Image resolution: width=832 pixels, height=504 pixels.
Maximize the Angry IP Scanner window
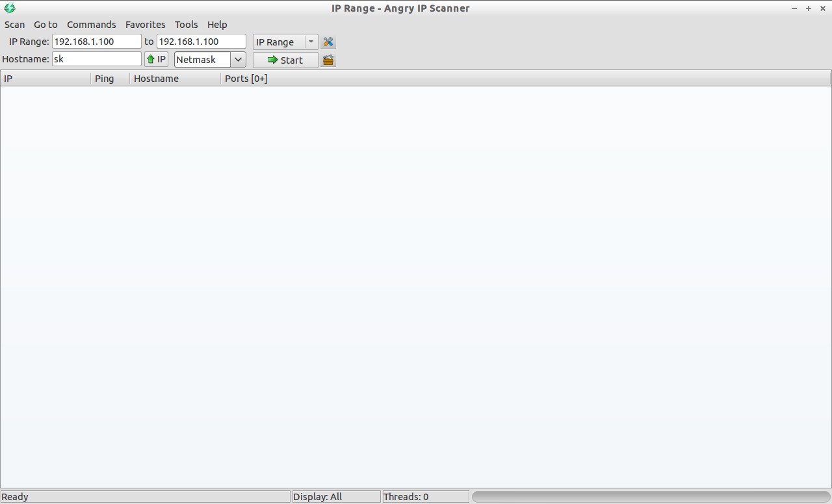[x=809, y=8]
